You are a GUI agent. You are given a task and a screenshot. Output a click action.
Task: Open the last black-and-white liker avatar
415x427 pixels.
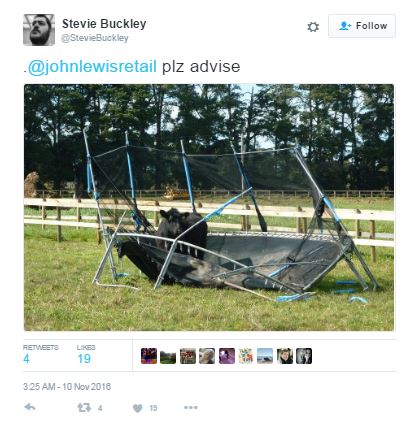click(304, 356)
